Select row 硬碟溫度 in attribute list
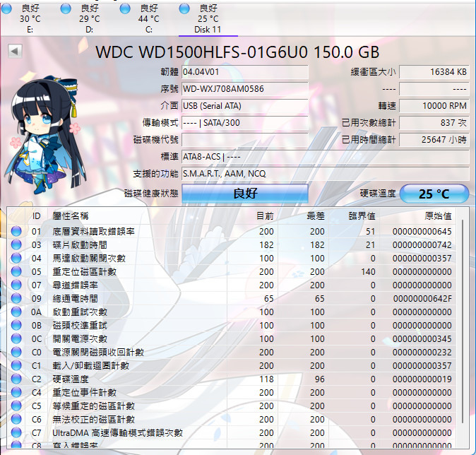 [232, 379]
